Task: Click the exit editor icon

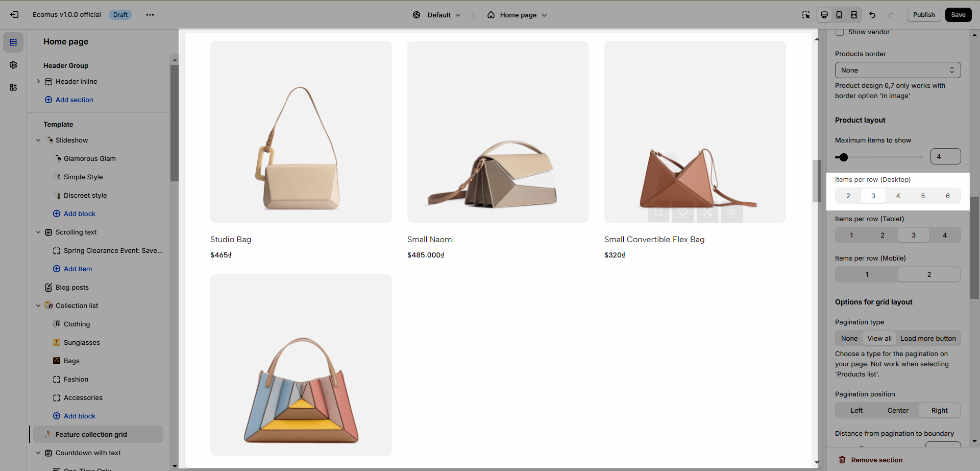Action: tap(14, 15)
